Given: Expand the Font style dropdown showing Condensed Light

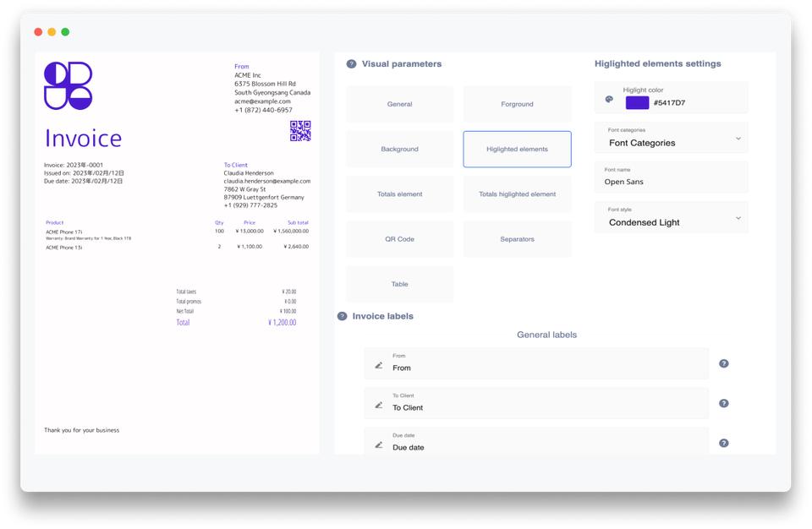Looking at the screenshot, I should (671, 217).
